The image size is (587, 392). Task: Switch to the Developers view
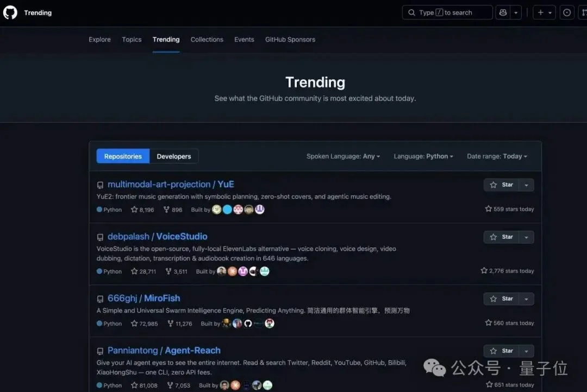(x=174, y=156)
